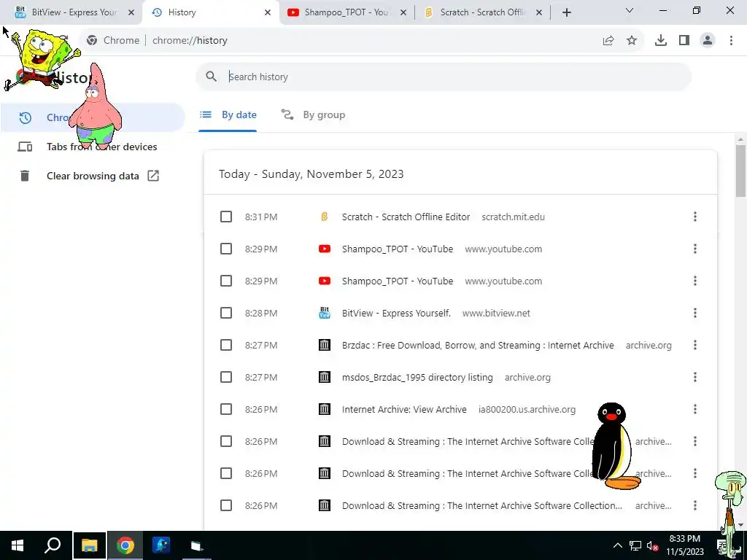The height and width of the screenshot is (560, 747).
Task: Click the small window icon on the taskbar
Action: tap(196, 545)
